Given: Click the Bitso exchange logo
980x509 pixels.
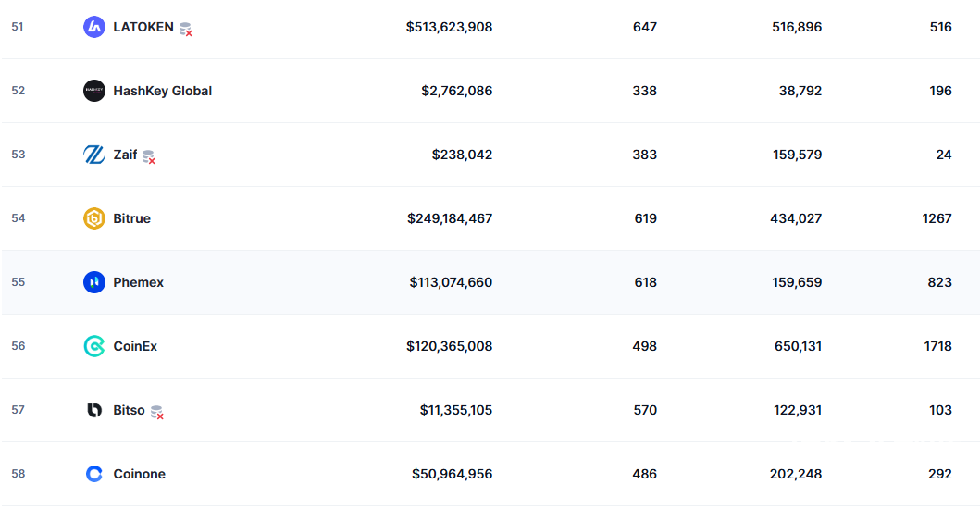Looking at the screenshot, I should click(94, 410).
